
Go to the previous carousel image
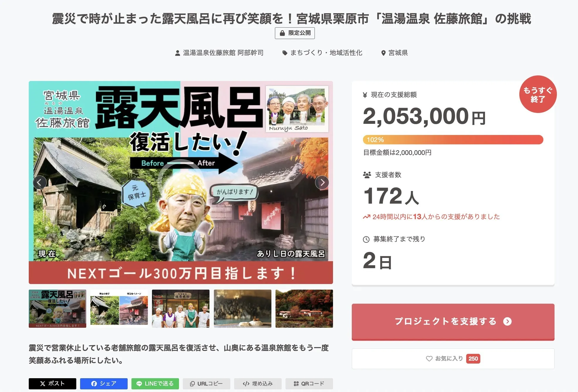(40, 183)
